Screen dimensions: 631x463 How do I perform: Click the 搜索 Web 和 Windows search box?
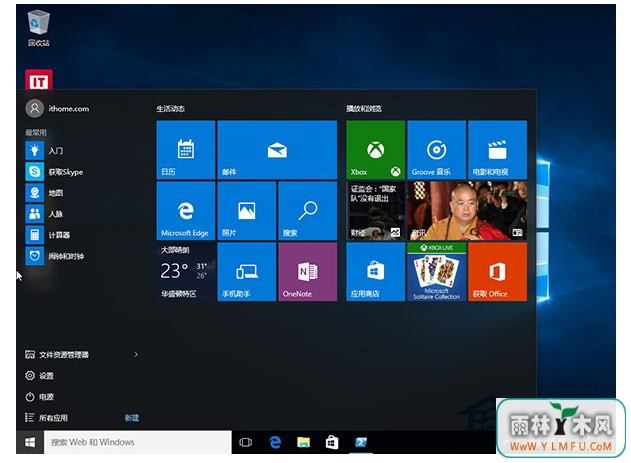138,442
